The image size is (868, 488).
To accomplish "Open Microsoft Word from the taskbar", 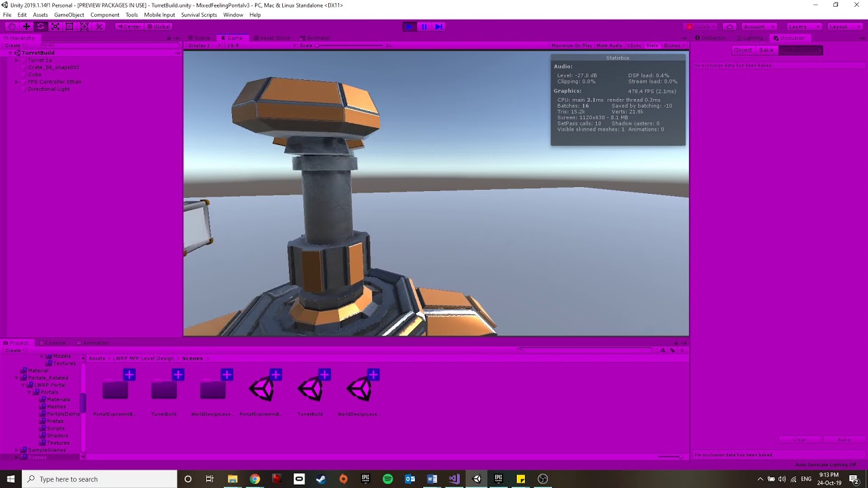I will click(432, 479).
